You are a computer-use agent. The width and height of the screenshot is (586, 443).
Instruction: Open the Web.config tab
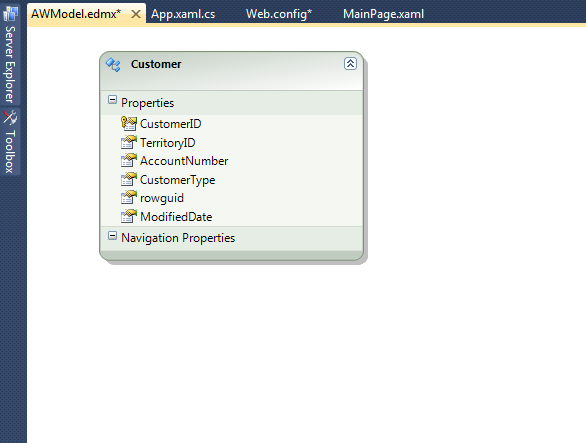tap(279, 14)
